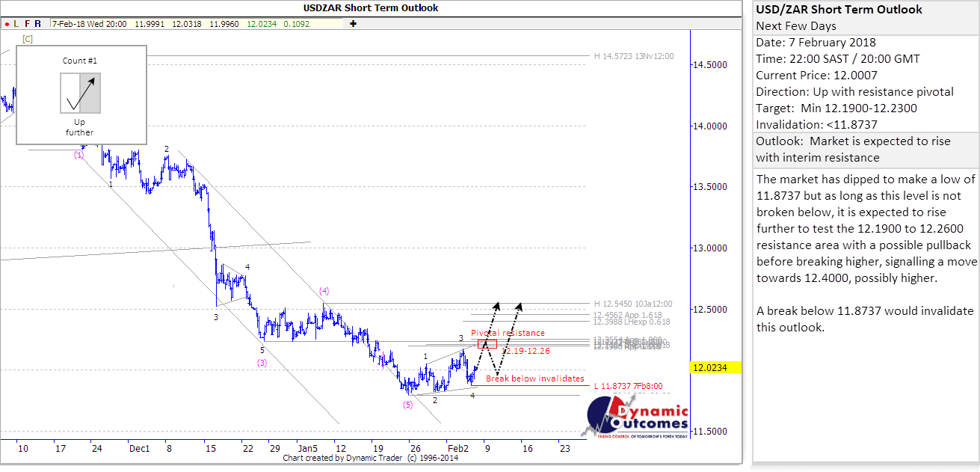
Task: Click the close value 12.0234 in toolbar
Action: (x=261, y=24)
